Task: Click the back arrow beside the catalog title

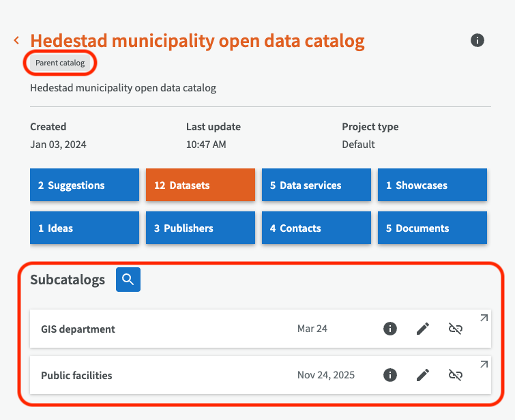Action: click(x=16, y=41)
